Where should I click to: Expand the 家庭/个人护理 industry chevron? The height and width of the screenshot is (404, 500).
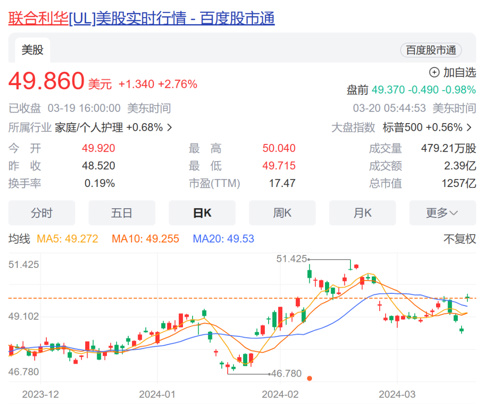click(x=169, y=127)
